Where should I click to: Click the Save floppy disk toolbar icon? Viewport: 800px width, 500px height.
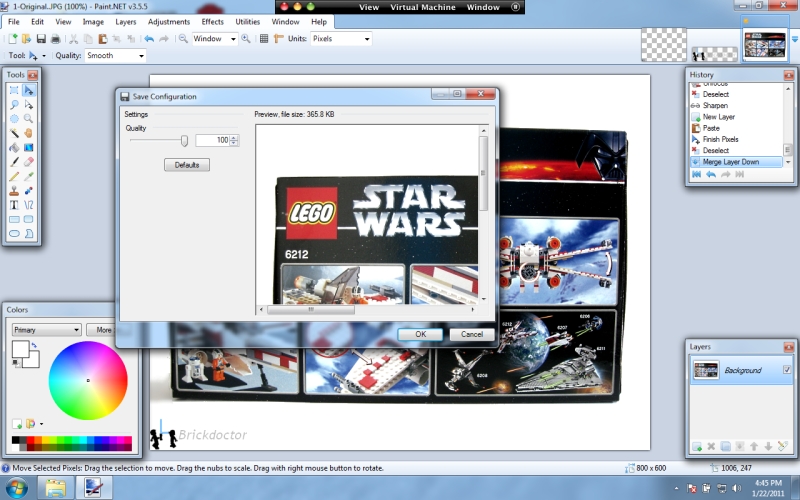[41, 39]
